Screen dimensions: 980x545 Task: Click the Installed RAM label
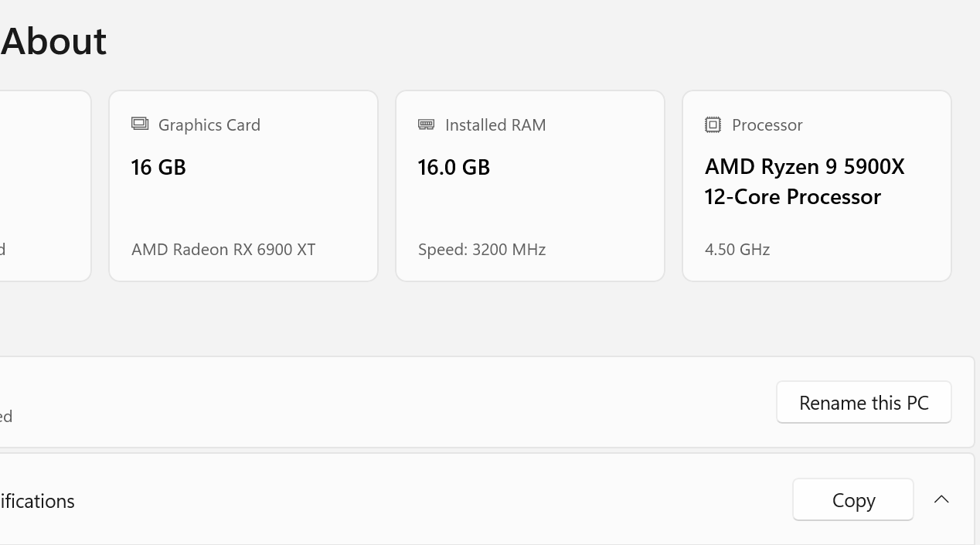click(x=495, y=124)
